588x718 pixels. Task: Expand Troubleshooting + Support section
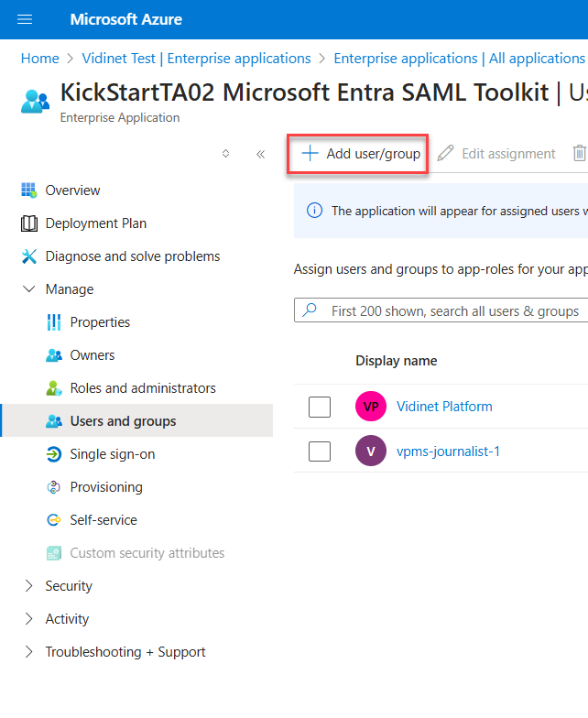tap(28, 652)
